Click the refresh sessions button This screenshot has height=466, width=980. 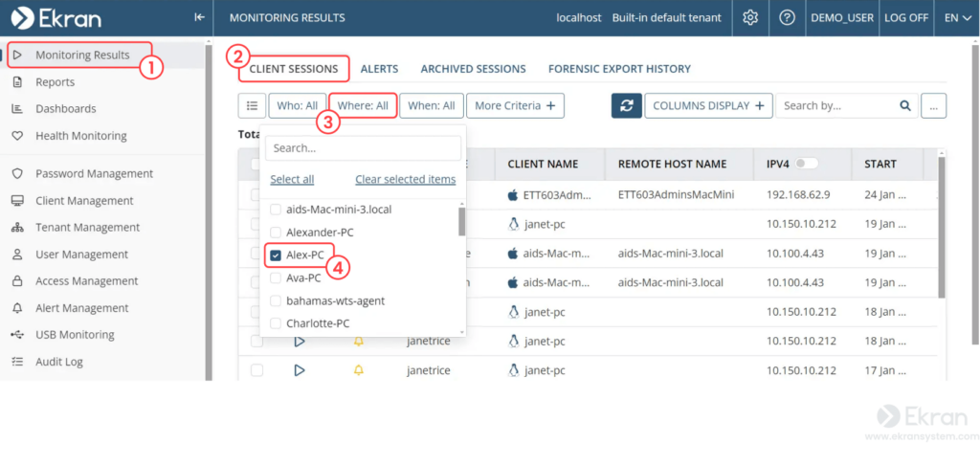(626, 105)
